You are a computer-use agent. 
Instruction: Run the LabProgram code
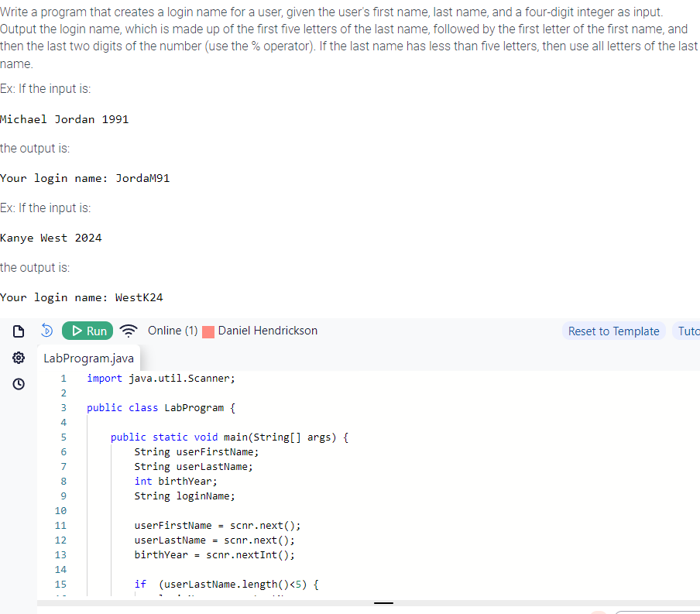[87, 331]
